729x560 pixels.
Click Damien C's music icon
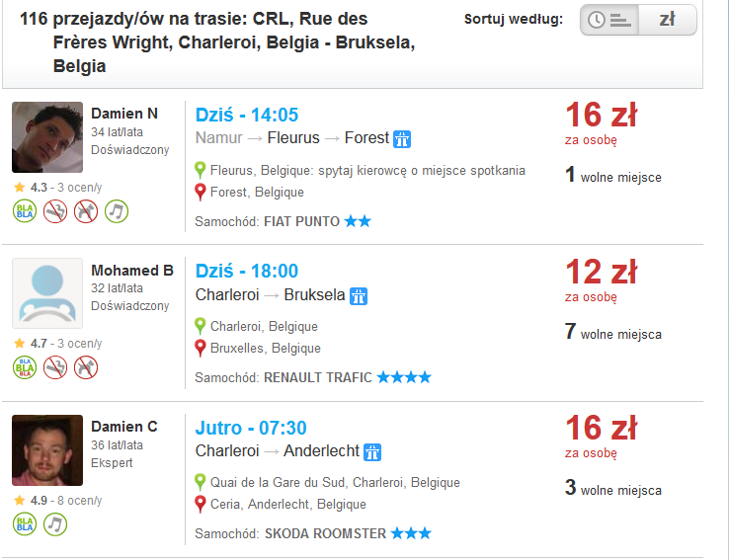55,524
